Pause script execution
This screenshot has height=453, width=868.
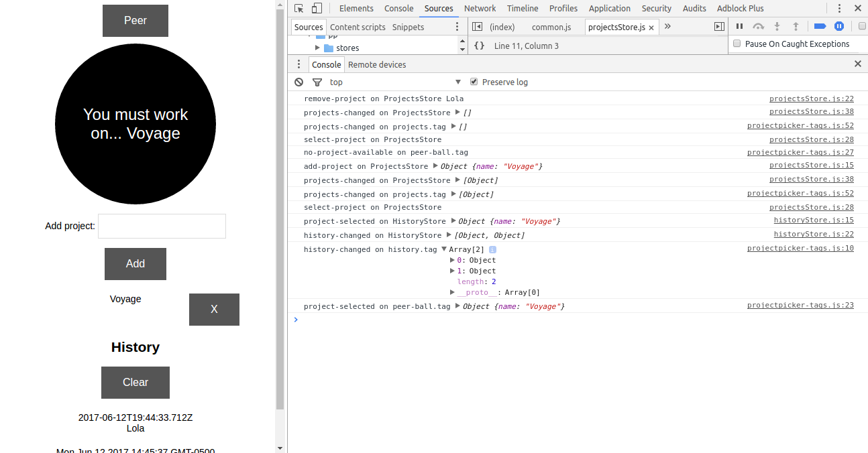pos(739,27)
